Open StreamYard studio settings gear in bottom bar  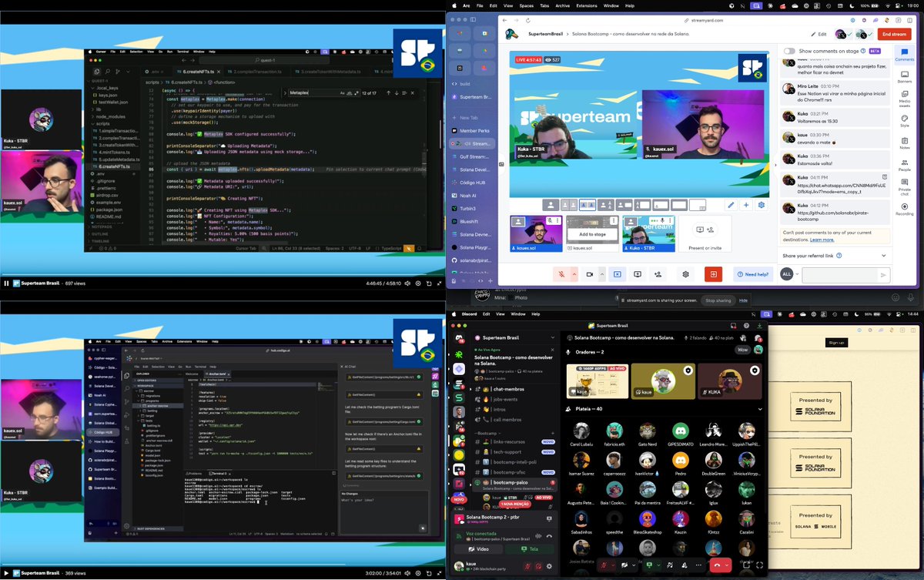point(685,273)
